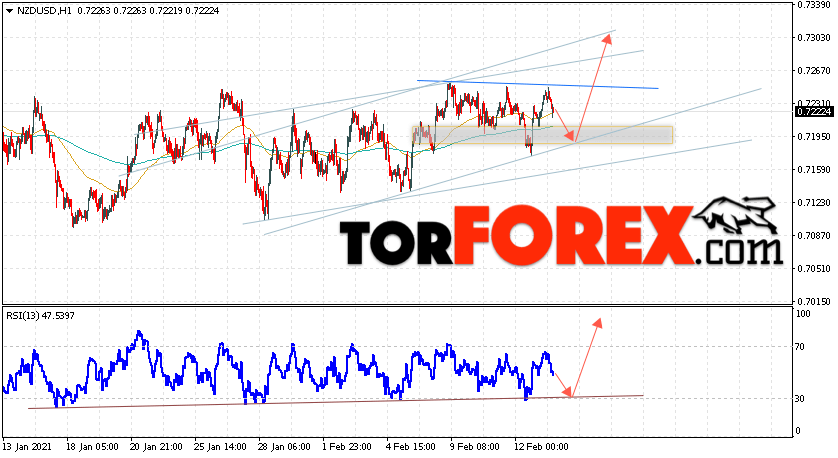
Task: Select the 0.73030 price axis label
Action: click(x=814, y=37)
